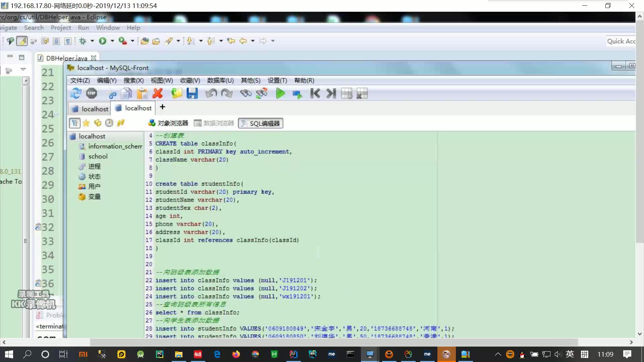Open the 视图(W) menu
This screenshot has width=644, height=362.
point(162,80)
